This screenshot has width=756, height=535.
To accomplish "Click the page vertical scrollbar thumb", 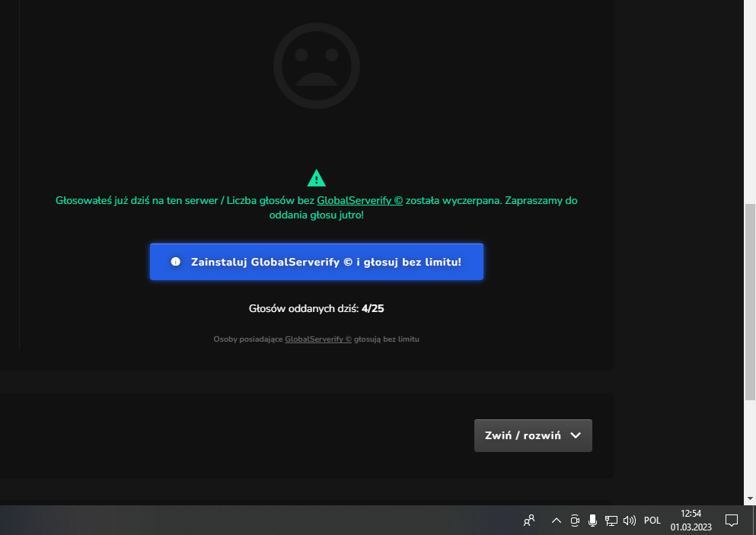I will pos(750,301).
